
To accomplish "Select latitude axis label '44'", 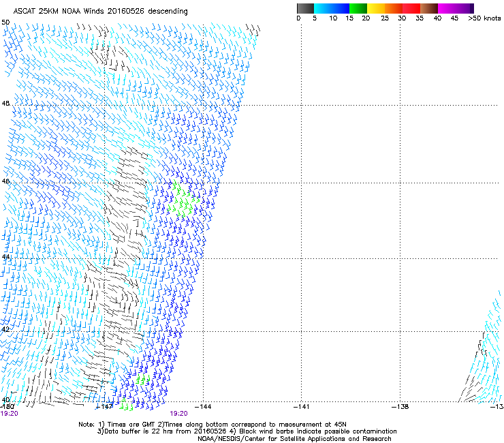I will click(x=5, y=257).
